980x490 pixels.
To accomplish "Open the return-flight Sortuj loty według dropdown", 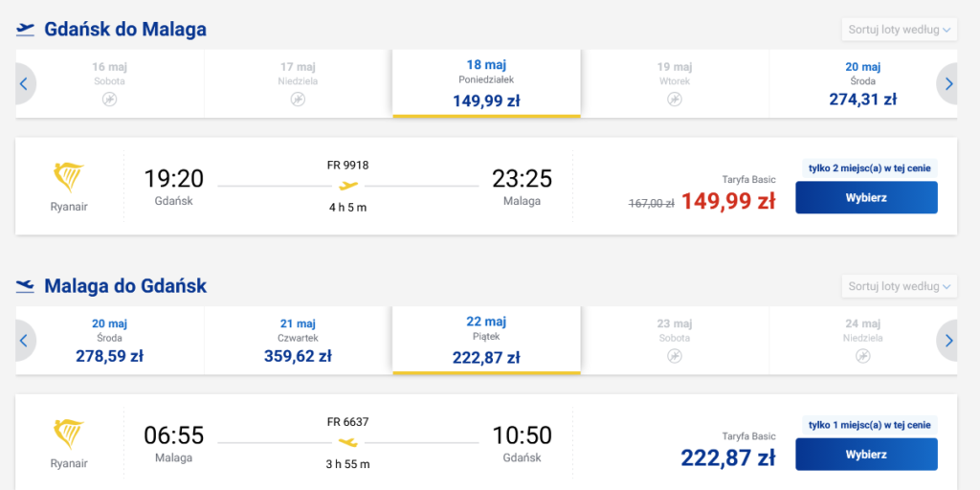I will [x=899, y=286].
